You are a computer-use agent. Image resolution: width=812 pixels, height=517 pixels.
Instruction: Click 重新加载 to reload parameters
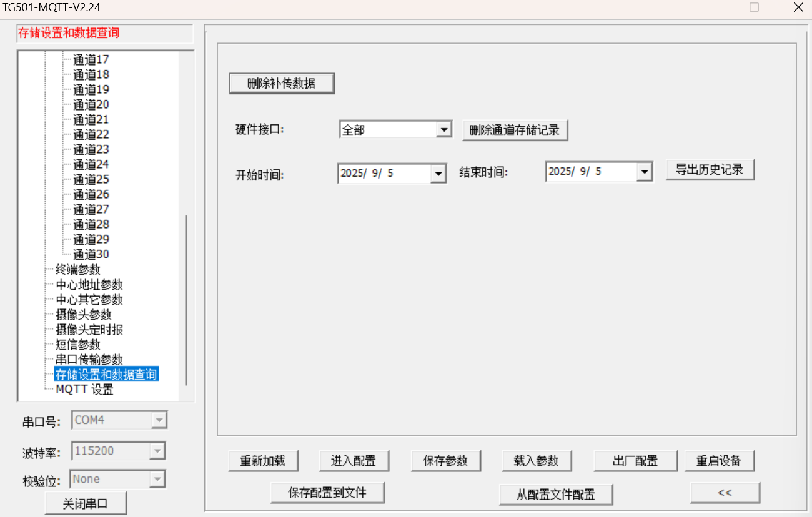click(x=264, y=460)
